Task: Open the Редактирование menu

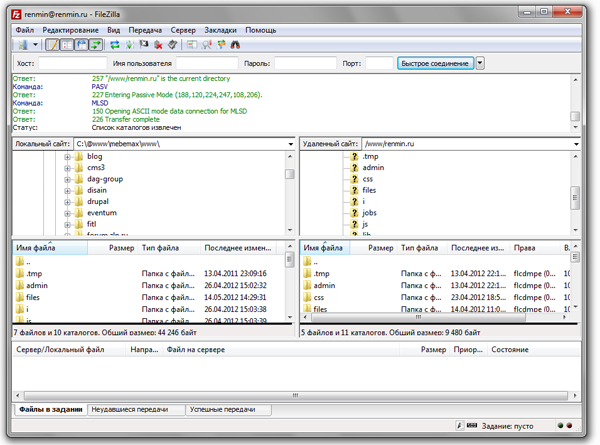Action: click(70, 30)
